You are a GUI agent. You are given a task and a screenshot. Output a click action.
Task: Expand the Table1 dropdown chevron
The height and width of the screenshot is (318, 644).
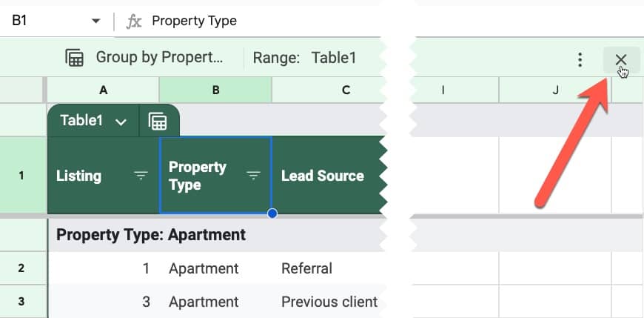(121, 122)
